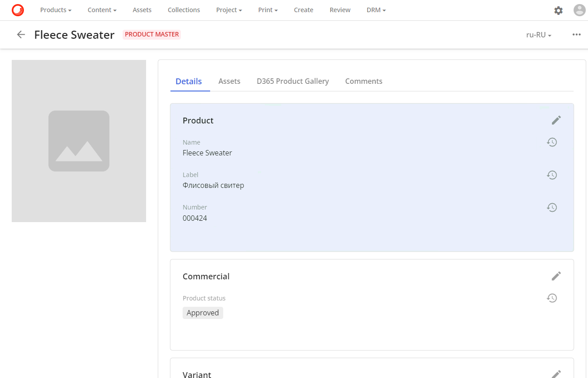The width and height of the screenshot is (588, 378).
Task: Open Collections in the top navigation
Action: tap(184, 10)
